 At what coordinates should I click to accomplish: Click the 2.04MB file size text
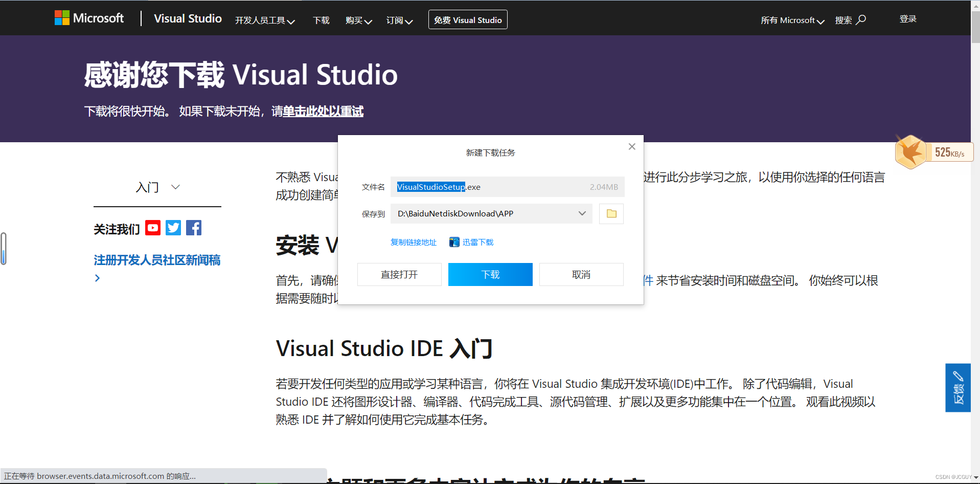tap(604, 187)
